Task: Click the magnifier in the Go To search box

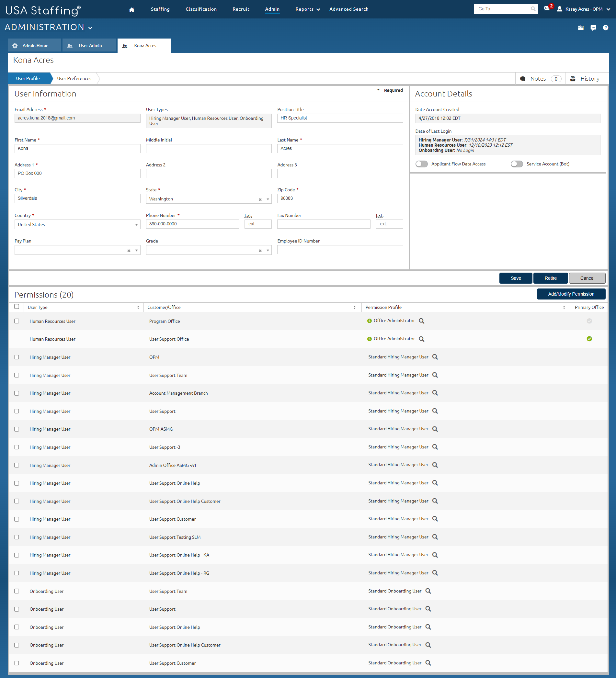Action: [532, 9]
